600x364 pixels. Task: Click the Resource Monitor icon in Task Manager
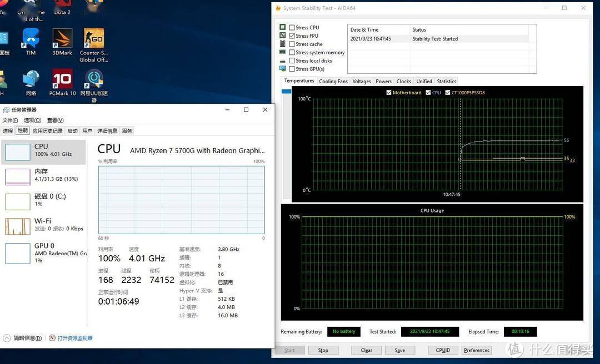pyautogui.click(x=52, y=338)
